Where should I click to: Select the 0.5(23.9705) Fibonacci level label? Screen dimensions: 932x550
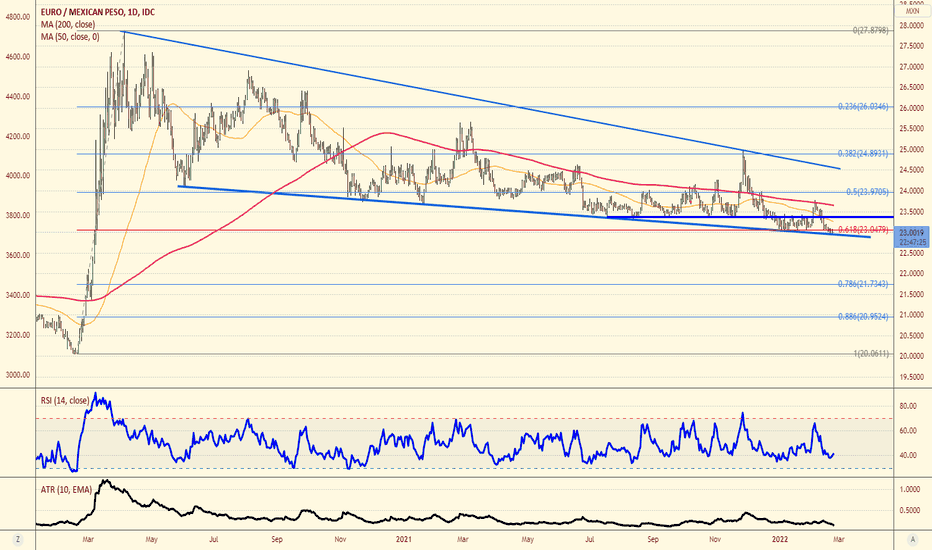click(868, 192)
